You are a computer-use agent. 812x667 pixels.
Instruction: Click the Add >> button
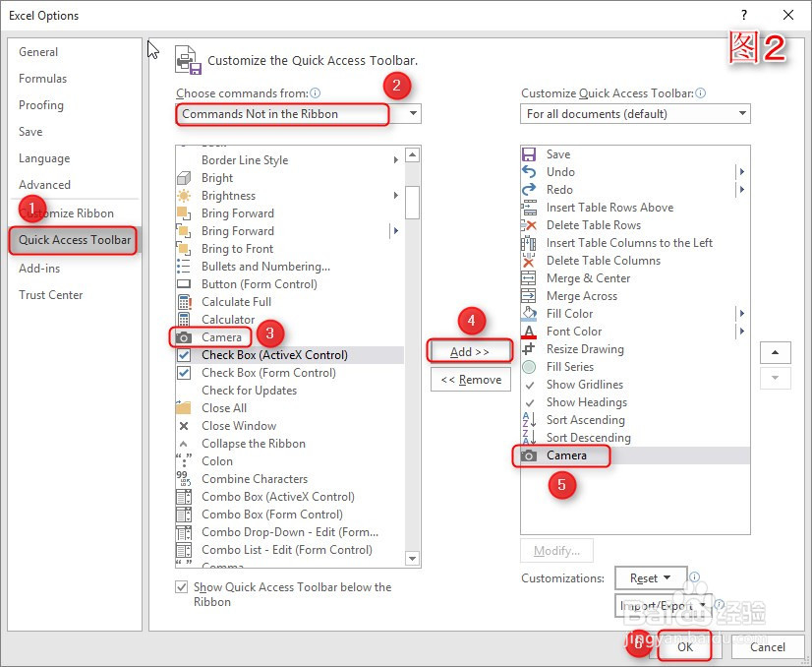click(x=470, y=352)
